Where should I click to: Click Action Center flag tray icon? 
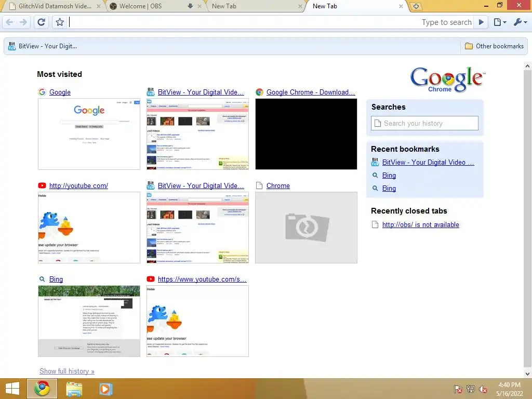(458, 389)
